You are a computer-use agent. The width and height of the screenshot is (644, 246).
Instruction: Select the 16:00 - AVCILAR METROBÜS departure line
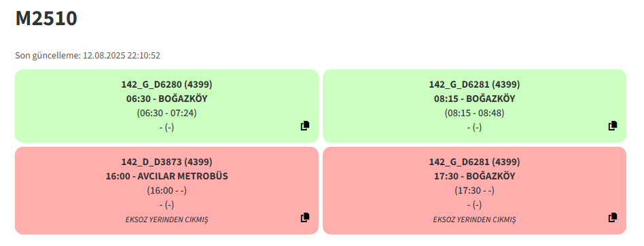pos(166,176)
